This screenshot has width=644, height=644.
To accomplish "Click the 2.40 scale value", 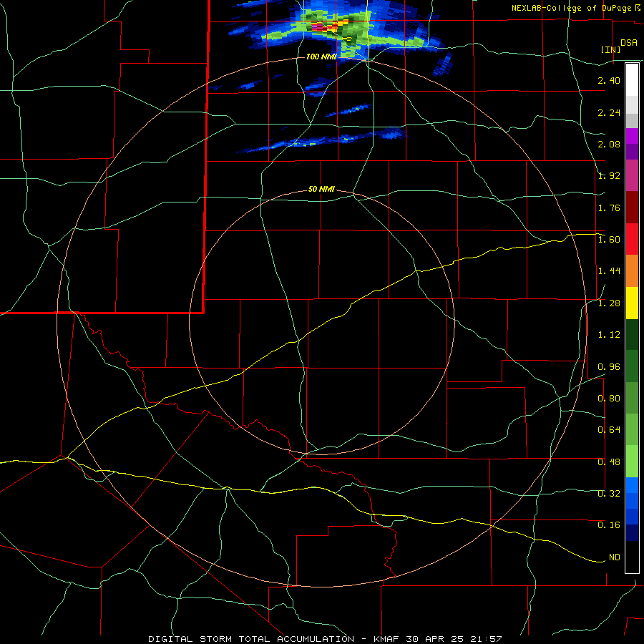I will pos(609,80).
